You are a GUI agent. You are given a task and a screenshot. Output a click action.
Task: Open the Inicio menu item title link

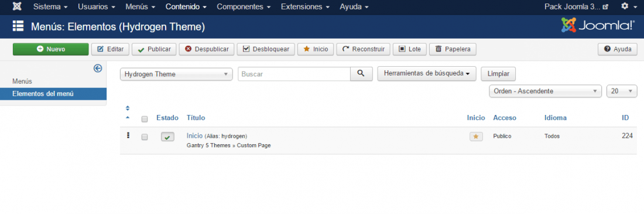point(195,135)
